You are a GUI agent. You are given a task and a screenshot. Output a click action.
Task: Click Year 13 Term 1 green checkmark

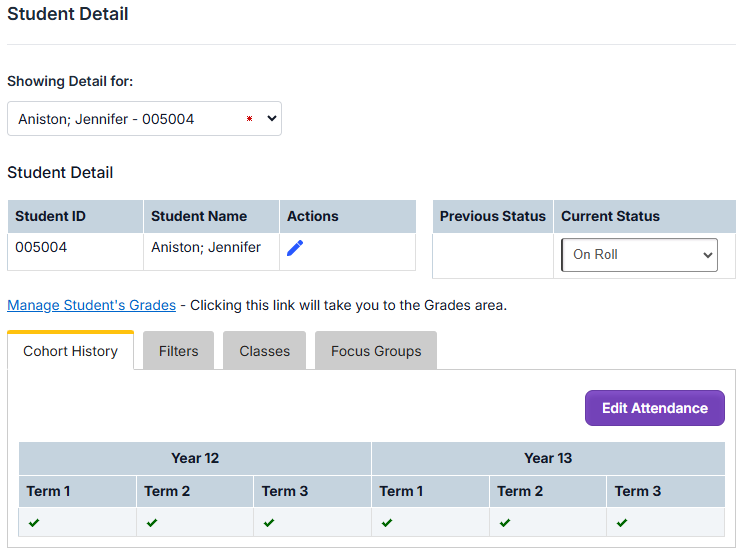pyautogui.click(x=387, y=522)
